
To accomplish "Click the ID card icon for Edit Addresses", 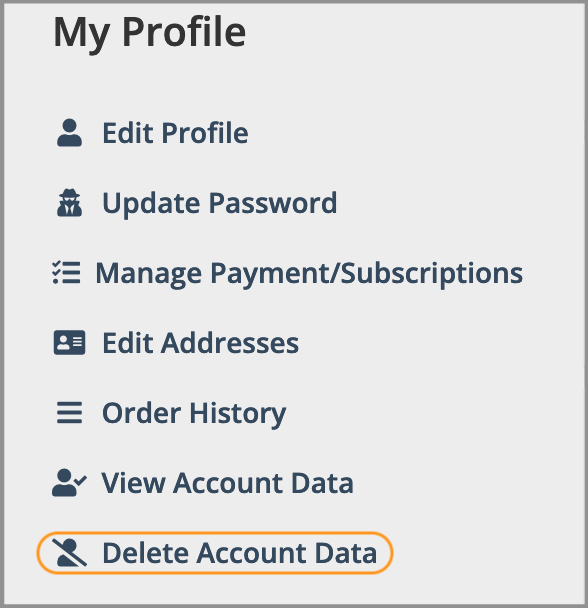I will coord(69,343).
